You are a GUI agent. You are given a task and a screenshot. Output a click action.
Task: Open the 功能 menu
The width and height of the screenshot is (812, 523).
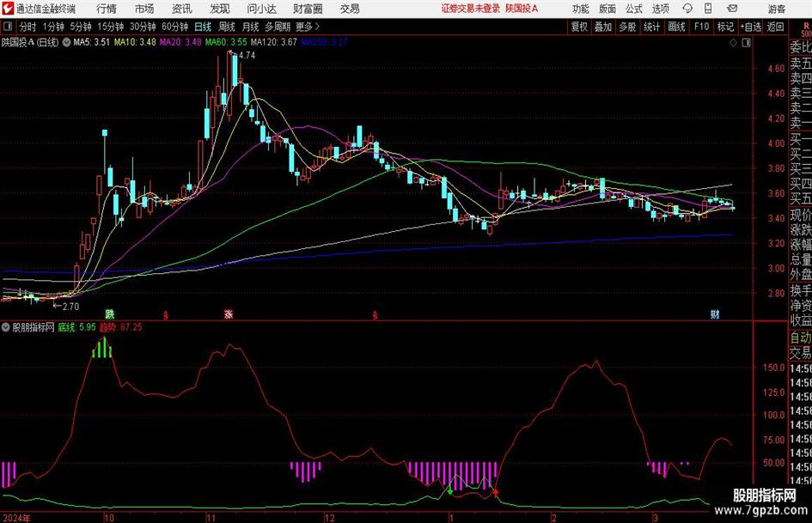[581, 9]
